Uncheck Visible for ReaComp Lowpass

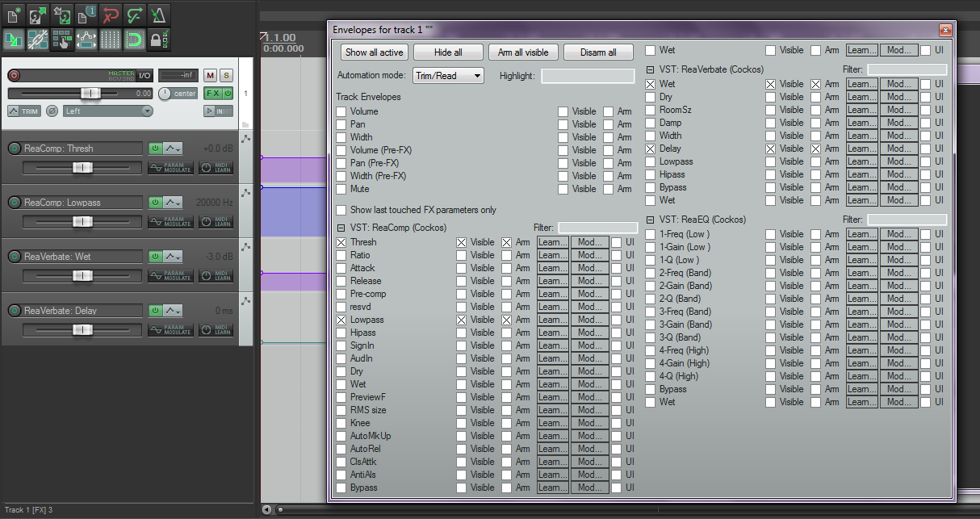point(461,320)
